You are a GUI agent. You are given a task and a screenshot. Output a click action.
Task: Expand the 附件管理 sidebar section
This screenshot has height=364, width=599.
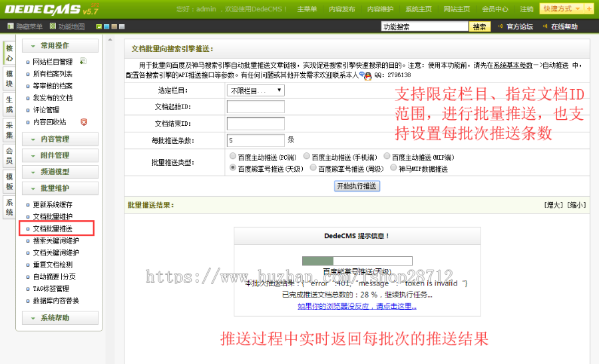point(60,156)
